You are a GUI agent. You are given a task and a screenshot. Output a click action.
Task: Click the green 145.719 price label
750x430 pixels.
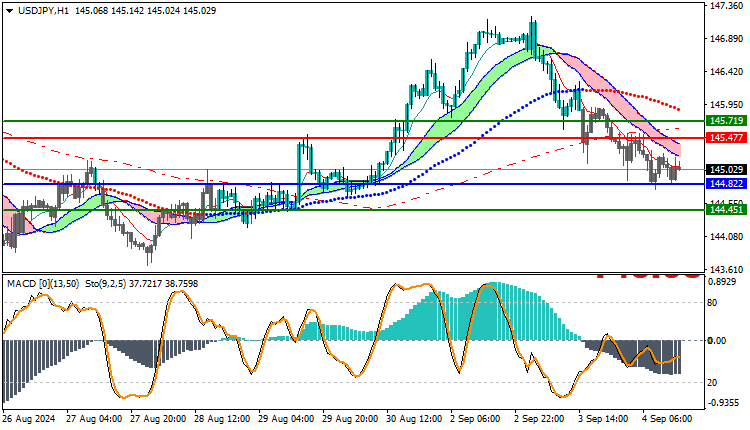pos(727,121)
